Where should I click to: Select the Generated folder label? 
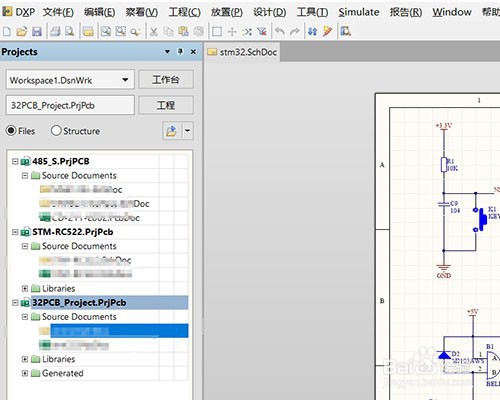point(63,373)
